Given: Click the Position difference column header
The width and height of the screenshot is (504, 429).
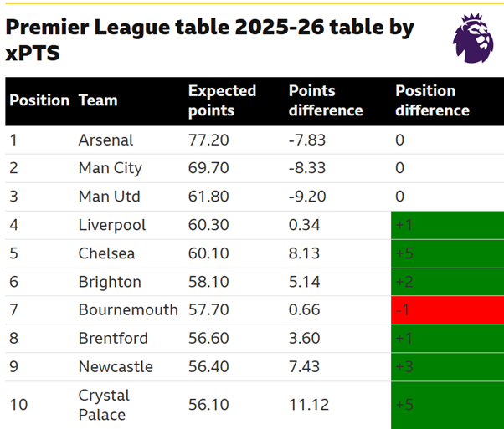Looking at the screenshot, I should coord(432,101).
